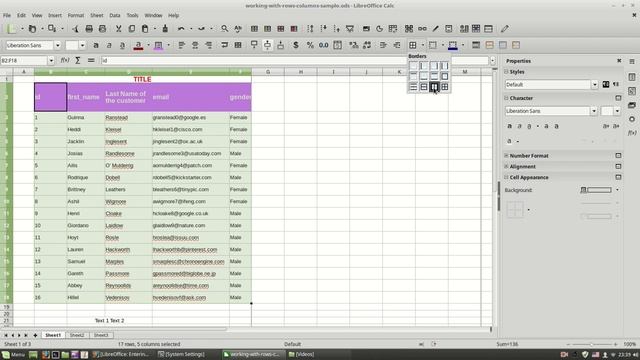Open the Name Box dropdown arrow
The image size is (640, 360).
51,60
